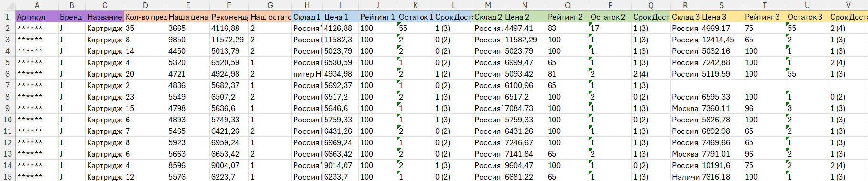Select the 'Москва' cell in row 9
868x181 pixels.
[x=685, y=108]
